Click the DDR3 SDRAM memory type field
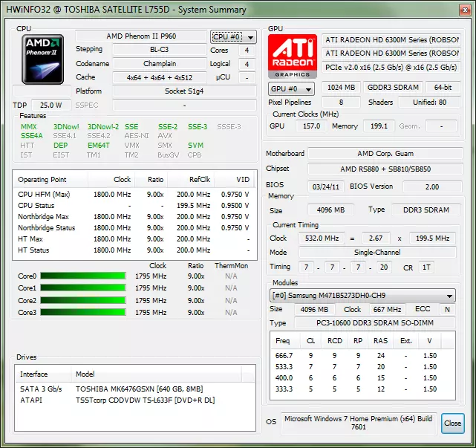Viewport: 476px width, 448px height. click(x=426, y=210)
